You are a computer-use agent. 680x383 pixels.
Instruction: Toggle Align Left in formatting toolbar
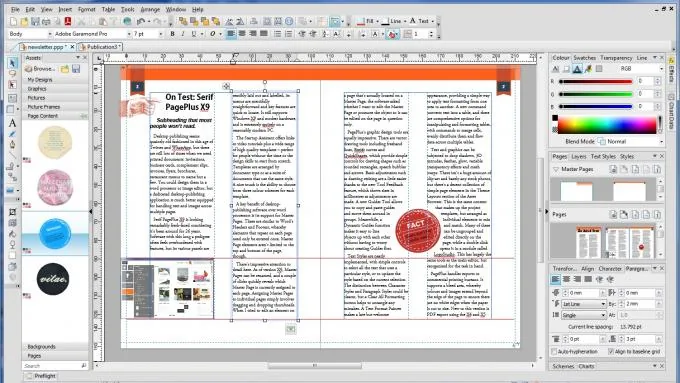tap(231, 34)
